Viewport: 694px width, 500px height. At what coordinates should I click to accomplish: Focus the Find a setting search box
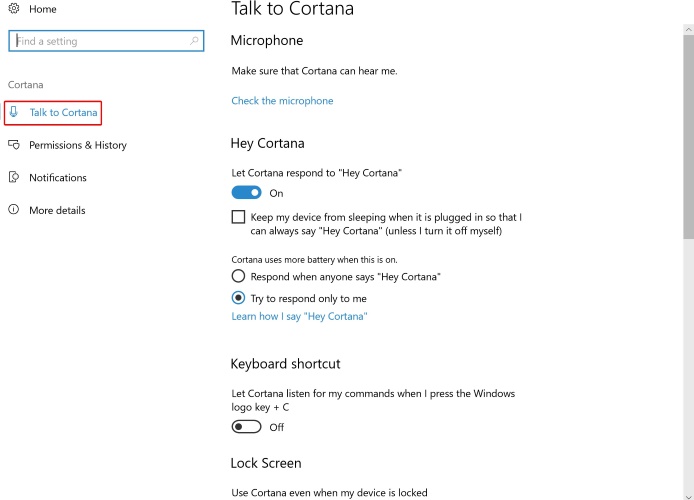pyautogui.click(x=106, y=41)
